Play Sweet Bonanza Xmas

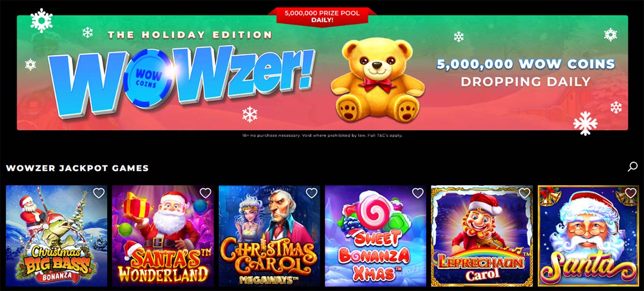[x=376, y=236]
